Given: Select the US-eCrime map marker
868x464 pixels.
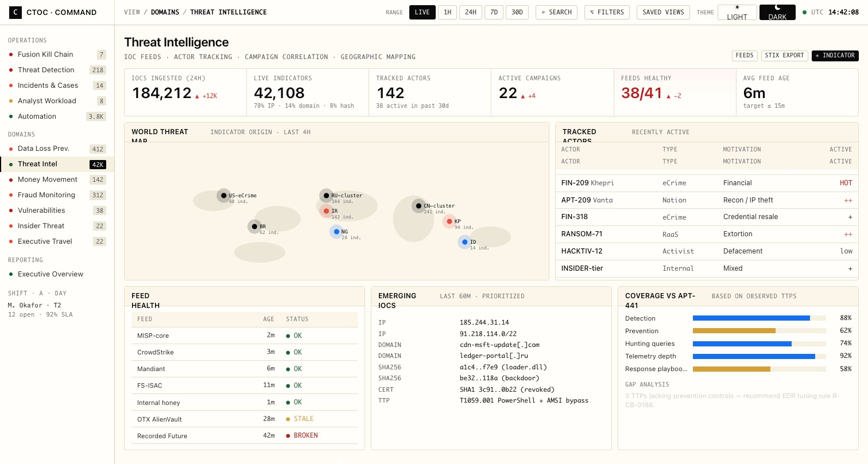Looking at the screenshot, I should (223, 196).
